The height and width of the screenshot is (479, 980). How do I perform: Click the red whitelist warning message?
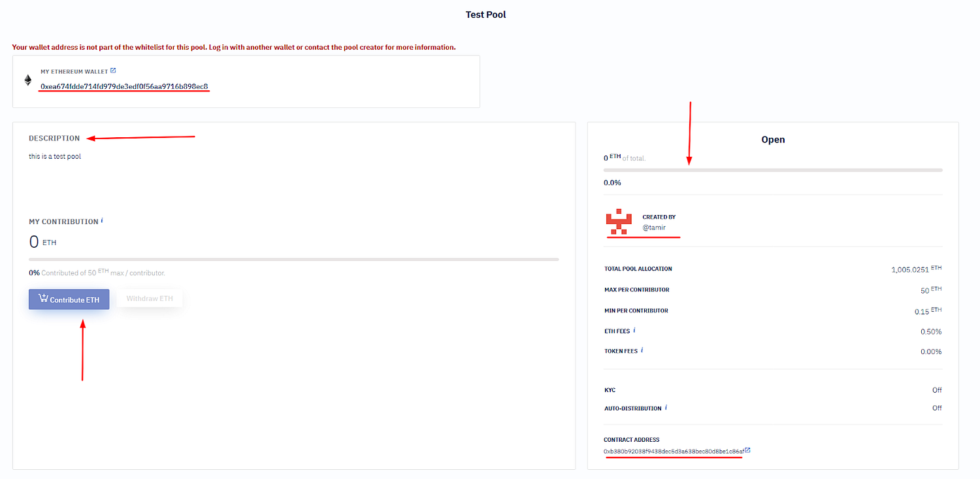click(234, 47)
